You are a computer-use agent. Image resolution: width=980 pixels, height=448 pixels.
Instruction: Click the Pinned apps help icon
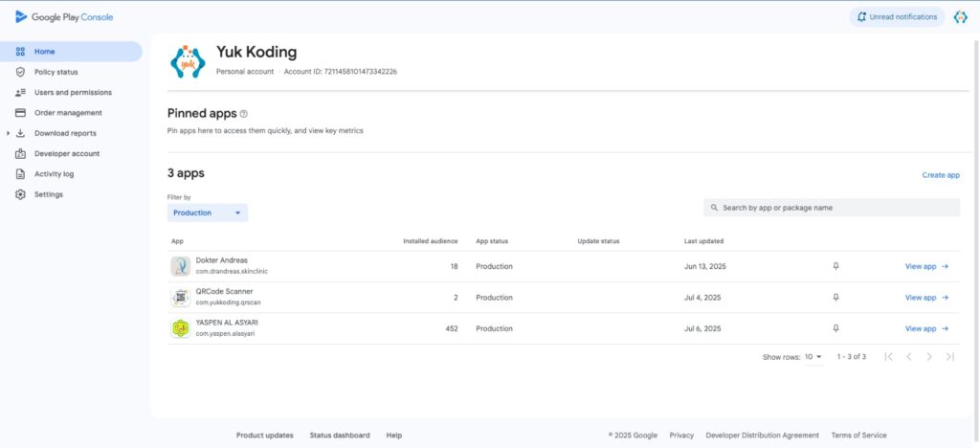(244, 114)
